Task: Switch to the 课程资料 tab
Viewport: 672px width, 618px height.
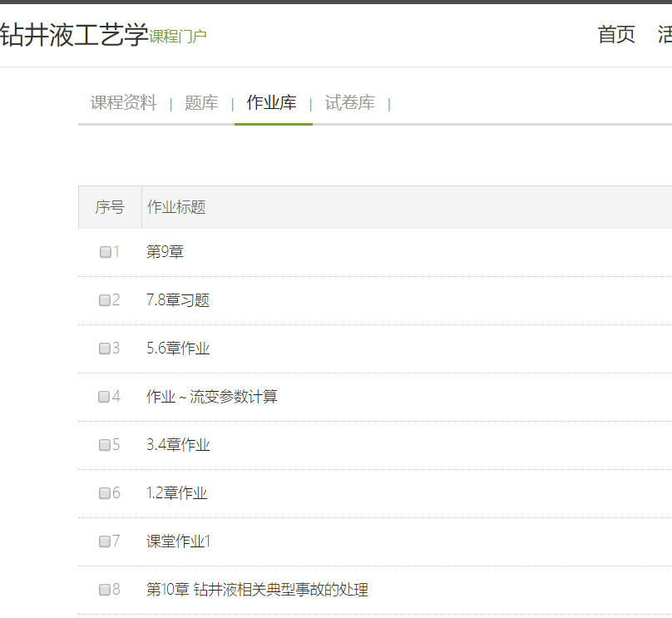Action: pyautogui.click(x=123, y=103)
